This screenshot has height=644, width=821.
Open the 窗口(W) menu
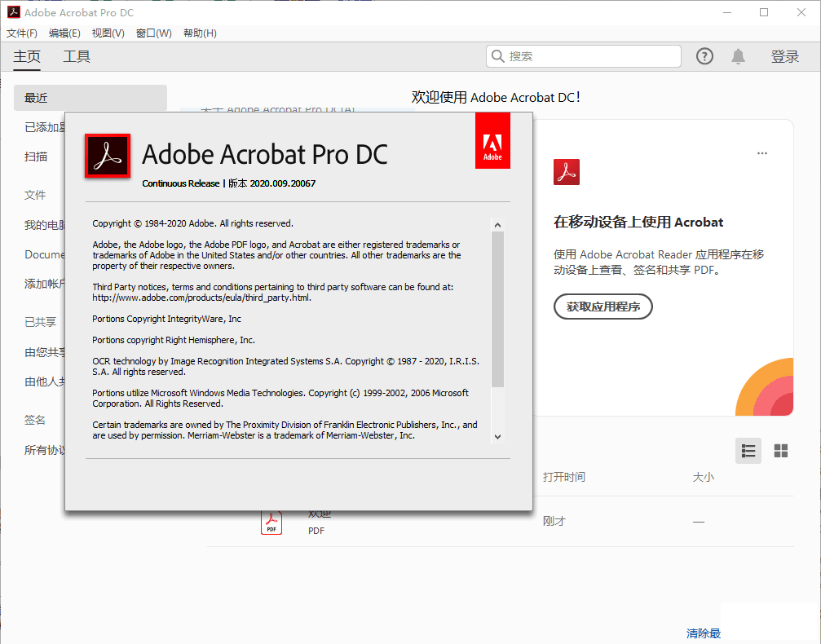tap(153, 33)
